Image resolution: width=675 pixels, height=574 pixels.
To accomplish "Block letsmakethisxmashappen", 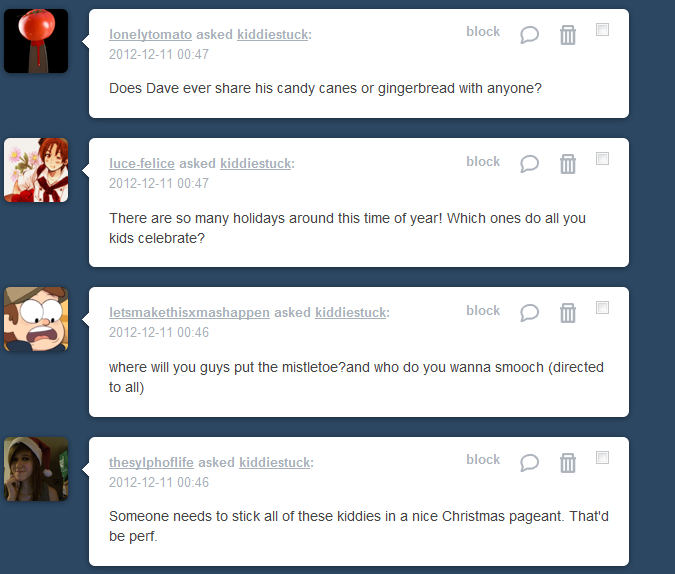I will tap(483, 310).
